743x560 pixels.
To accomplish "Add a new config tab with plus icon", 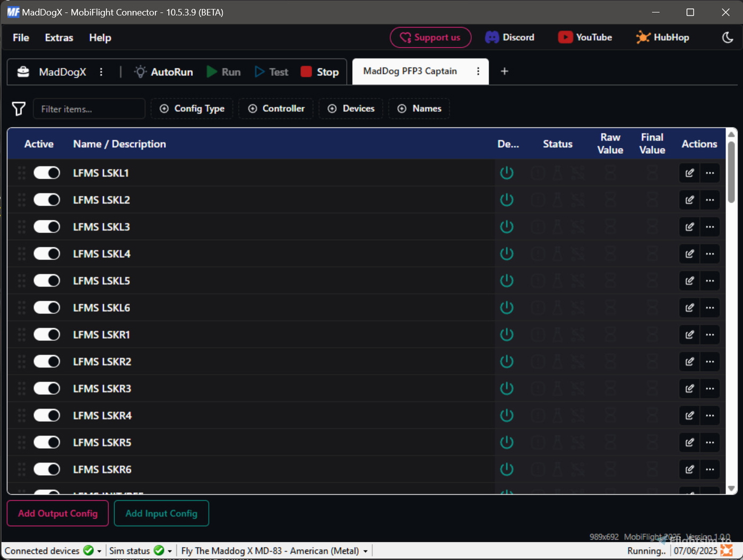I will [504, 71].
